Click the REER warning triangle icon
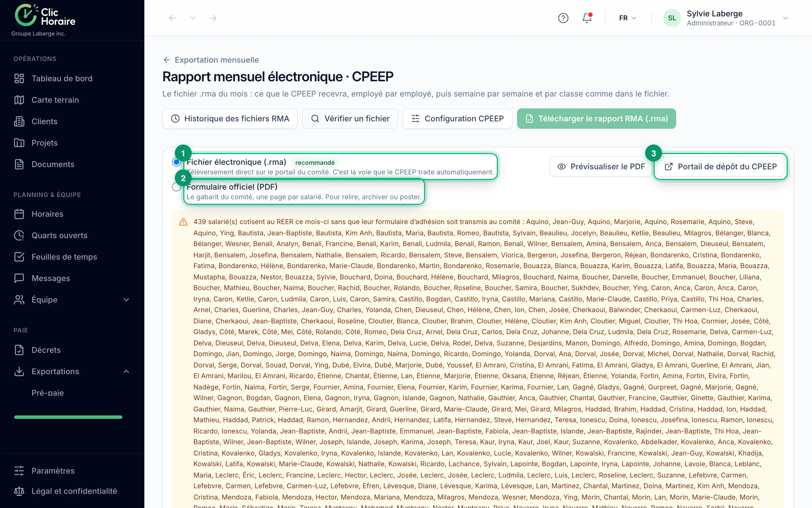Image resolution: width=812 pixels, height=508 pixels. 183,222
